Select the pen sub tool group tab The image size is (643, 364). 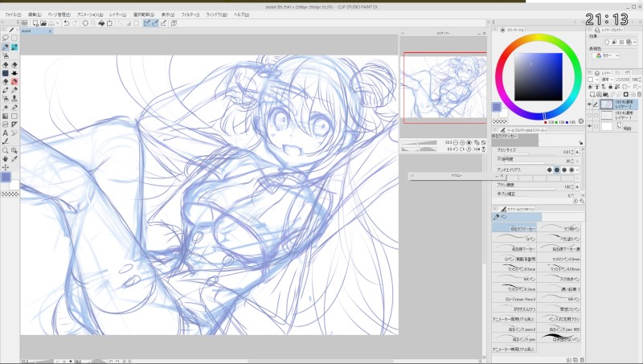tap(517, 217)
